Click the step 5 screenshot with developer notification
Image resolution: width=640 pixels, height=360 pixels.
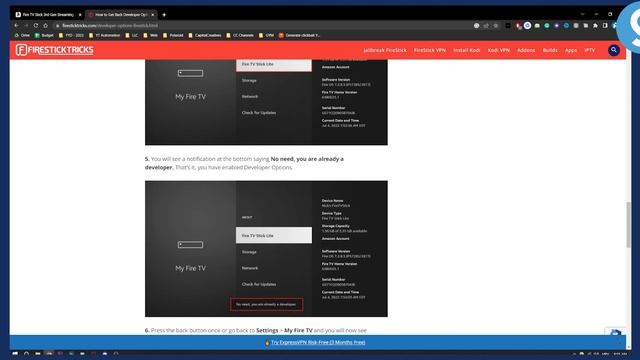[266, 249]
